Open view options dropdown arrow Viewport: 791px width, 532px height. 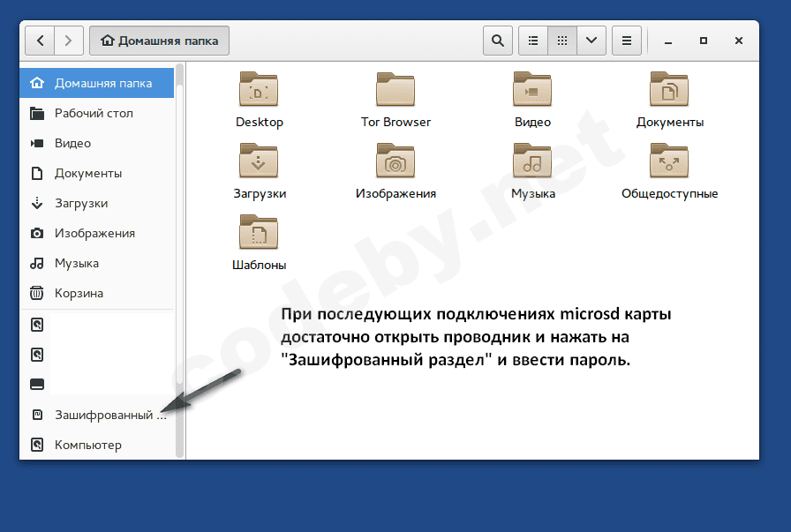591,41
